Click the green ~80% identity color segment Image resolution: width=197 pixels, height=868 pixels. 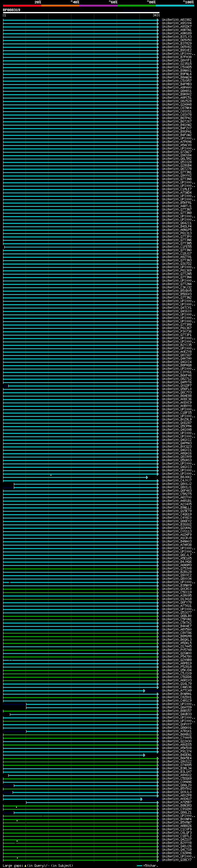137,6
